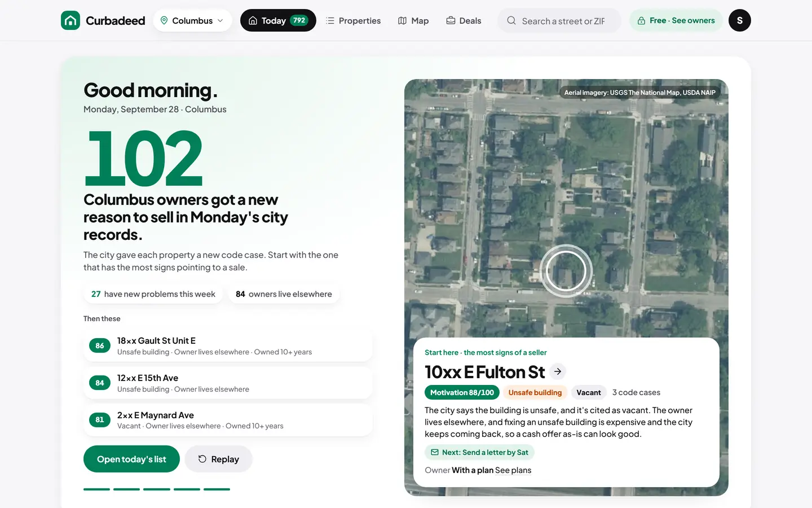Click into the street or ZIP search field
Screen dimensions: 812x508
[559, 21]
